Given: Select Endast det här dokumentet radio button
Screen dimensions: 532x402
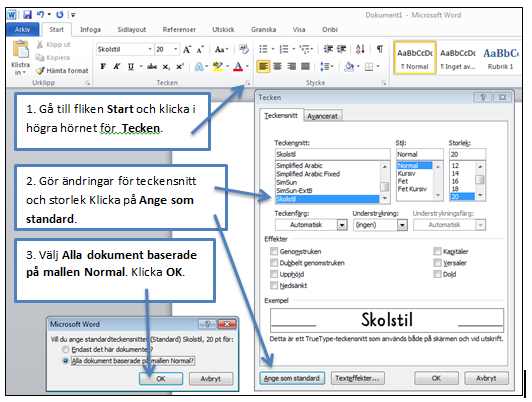Looking at the screenshot, I should (65, 349).
